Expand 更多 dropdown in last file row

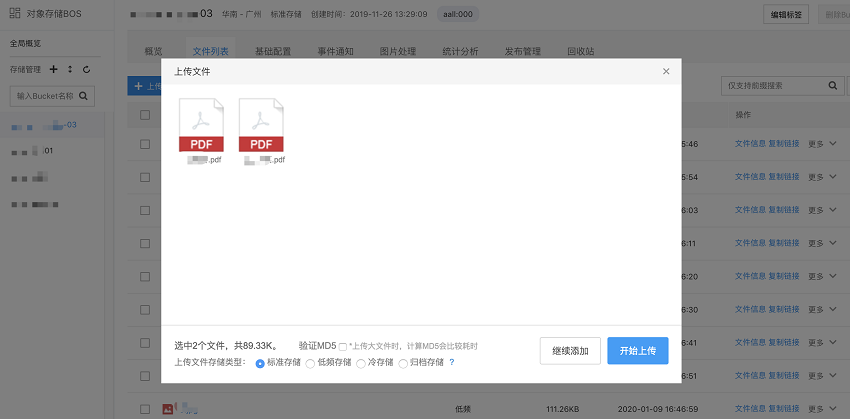(822, 409)
